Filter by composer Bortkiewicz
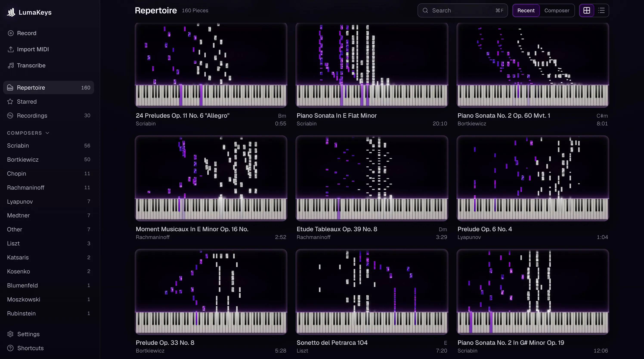The height and width of the screenshot is (359, 644). click(48, 160)
